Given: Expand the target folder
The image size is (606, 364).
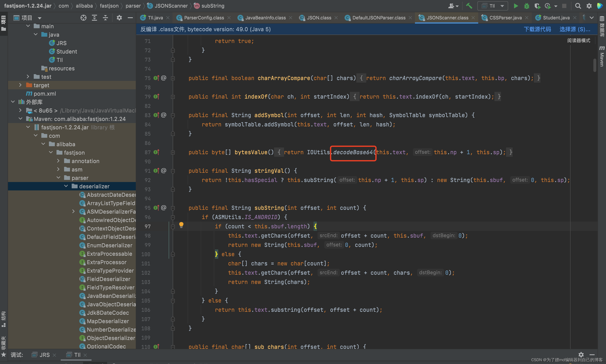Looking at the screenshot, I should pos(20,85).
